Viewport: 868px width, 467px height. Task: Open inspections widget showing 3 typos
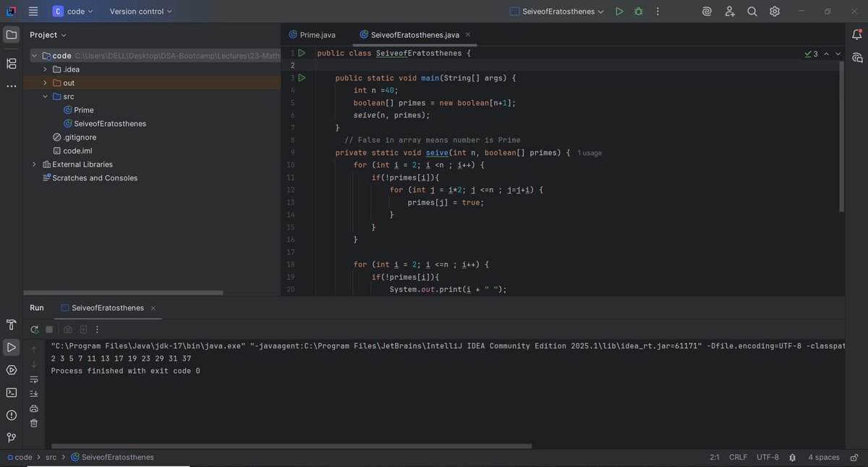point(812,54)
